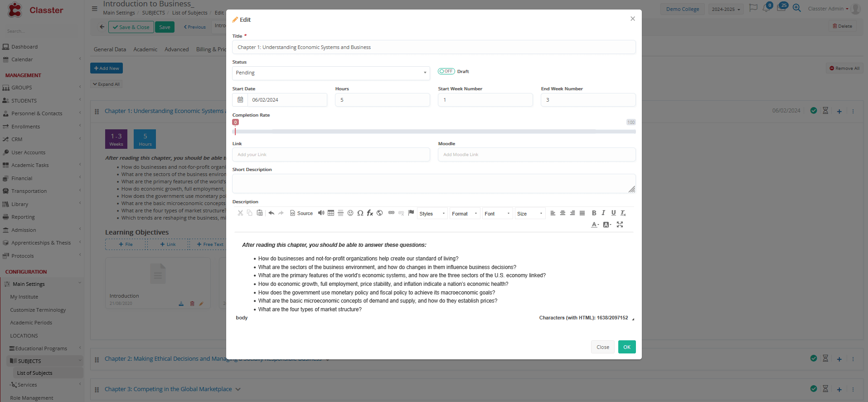Click the Completion Rate slider track
Screen dimensions: 868x402
click(434, 132)
